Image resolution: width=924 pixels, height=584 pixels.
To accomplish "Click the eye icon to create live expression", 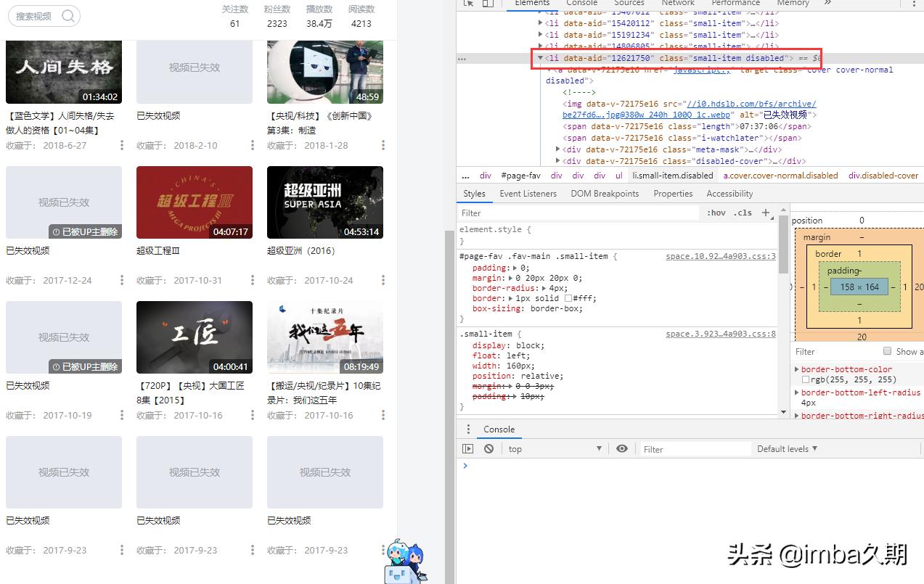I will coord(622,448).
